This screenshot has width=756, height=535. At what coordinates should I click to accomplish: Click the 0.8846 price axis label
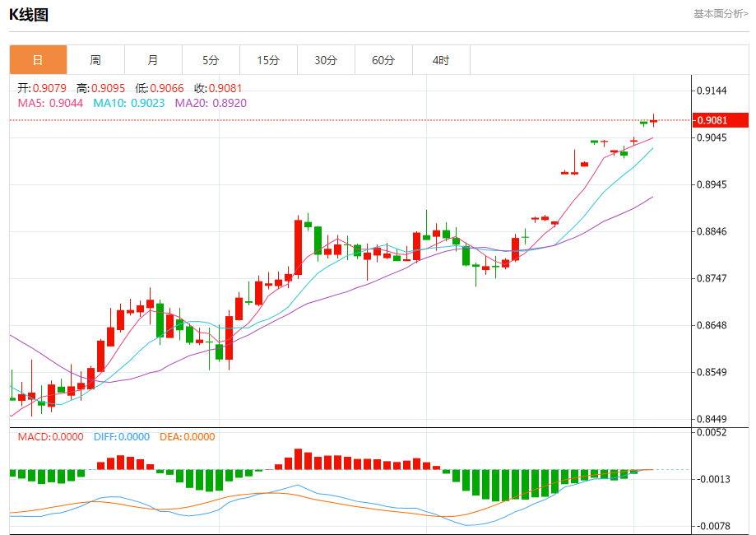[712, 231]
